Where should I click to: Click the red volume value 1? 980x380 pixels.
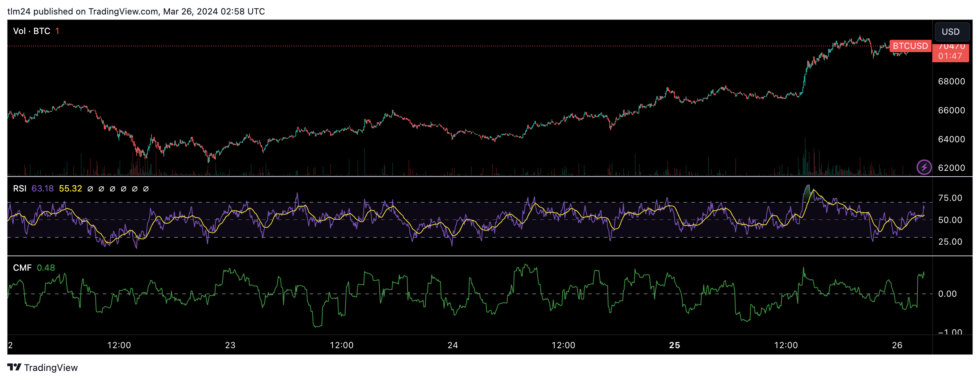tap(57, 31)
